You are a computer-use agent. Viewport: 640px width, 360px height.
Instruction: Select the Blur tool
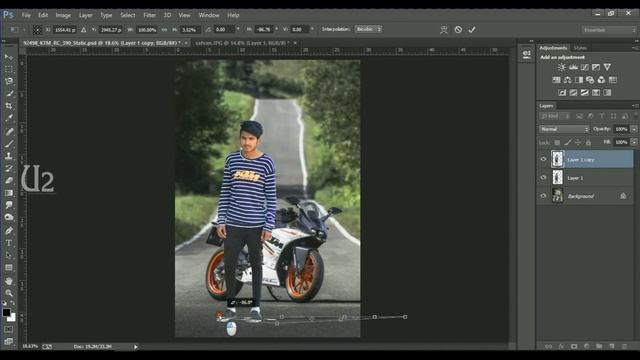click(x=9, y=205)
